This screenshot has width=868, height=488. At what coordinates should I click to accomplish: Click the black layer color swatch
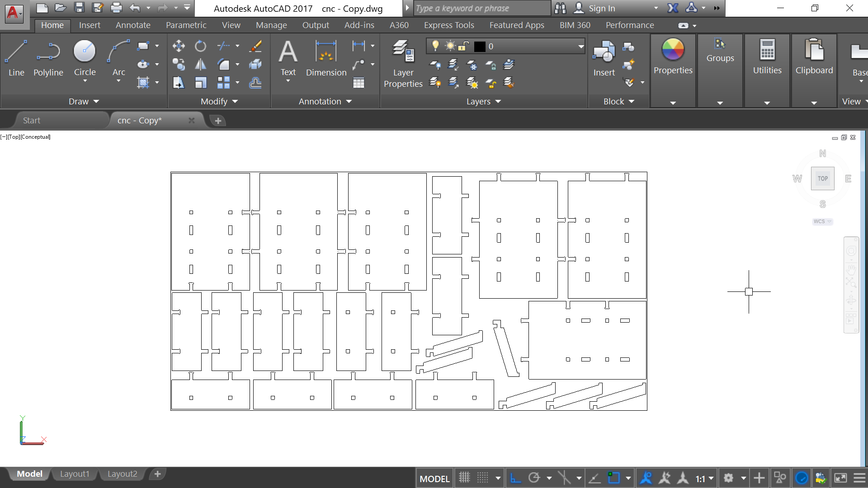click(480, 46)
